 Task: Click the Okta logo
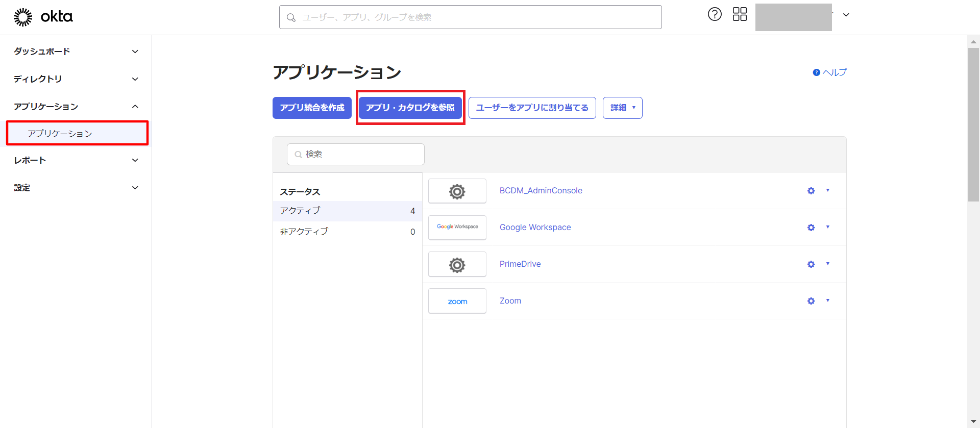[43, 17]
